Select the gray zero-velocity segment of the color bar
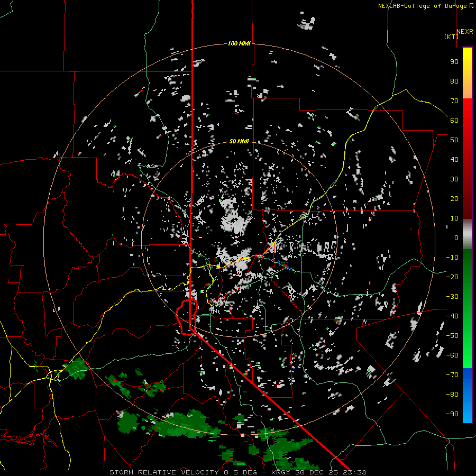This screenshot has width=476, height=476. (x=467, y=234)
